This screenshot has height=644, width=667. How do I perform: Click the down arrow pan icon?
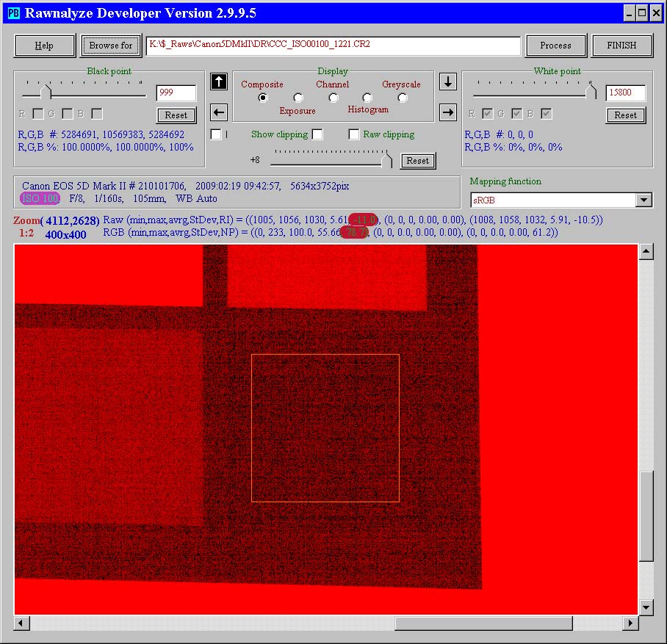click(448, 82)
